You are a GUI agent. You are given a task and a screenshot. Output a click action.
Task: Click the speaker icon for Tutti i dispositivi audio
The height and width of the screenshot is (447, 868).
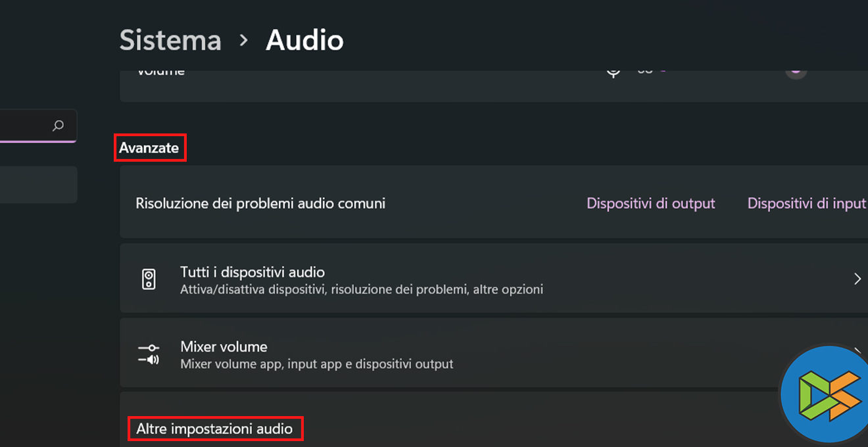[x=149, y=279]
